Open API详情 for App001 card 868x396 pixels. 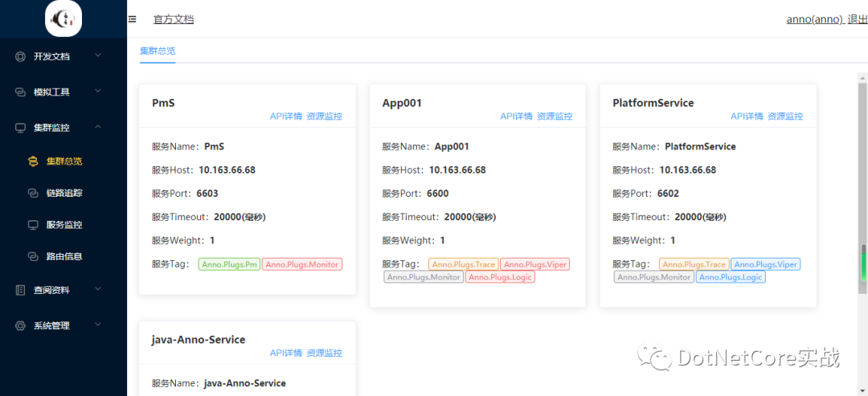517,116
